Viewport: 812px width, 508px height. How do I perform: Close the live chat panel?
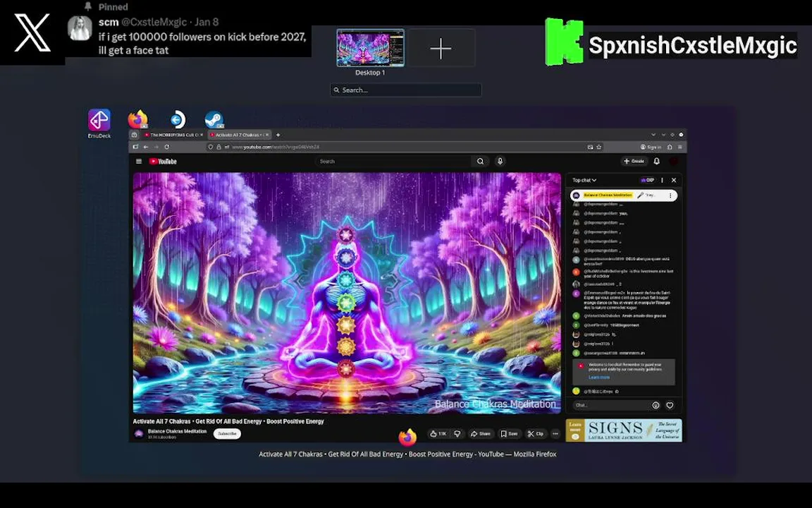tap(674, 181)
